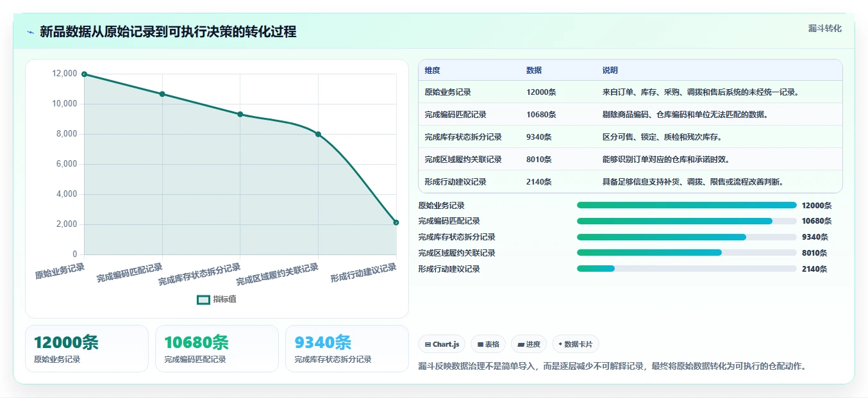Click the chart point for 完成区域履约关联记录
The image size is (868, 398).
[x=318, y=134]
